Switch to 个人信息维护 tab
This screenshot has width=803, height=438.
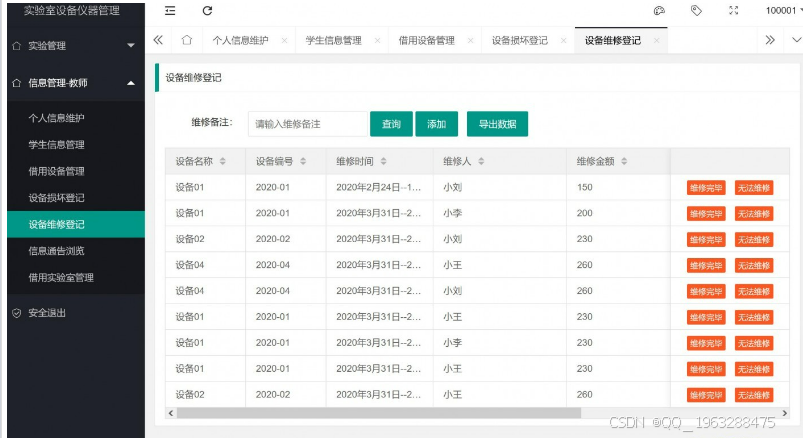[240, 40]
